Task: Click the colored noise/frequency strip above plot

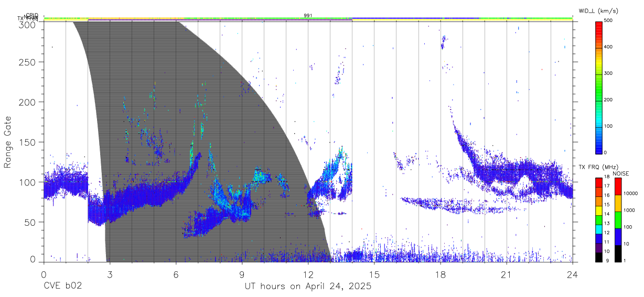Action: (308, 19)
